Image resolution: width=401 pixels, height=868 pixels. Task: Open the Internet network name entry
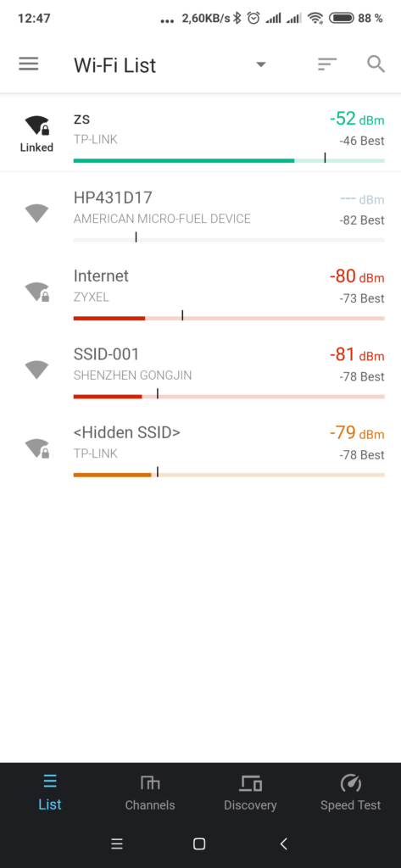point(102,275)
